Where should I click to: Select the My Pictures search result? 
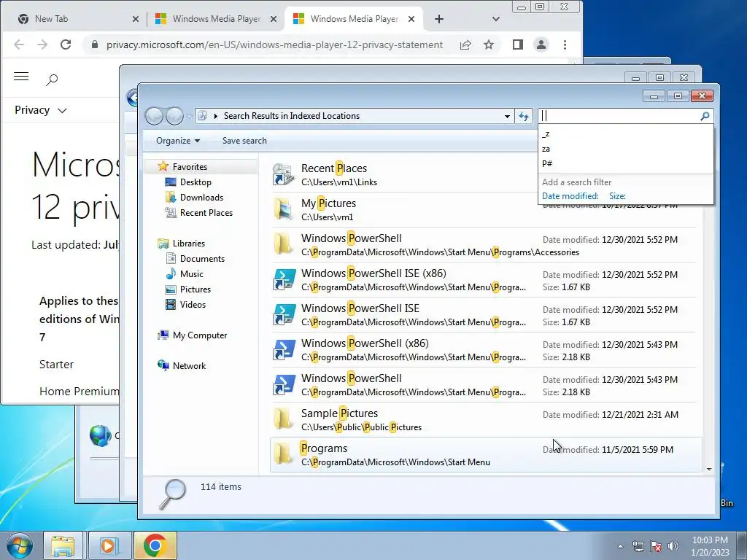pos(403,209)
